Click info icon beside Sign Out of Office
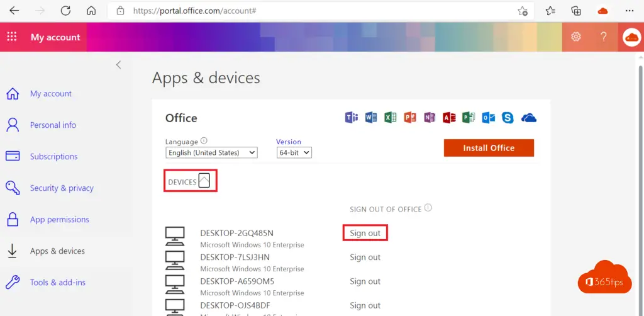The image size is (644, 316). point(428,208)
